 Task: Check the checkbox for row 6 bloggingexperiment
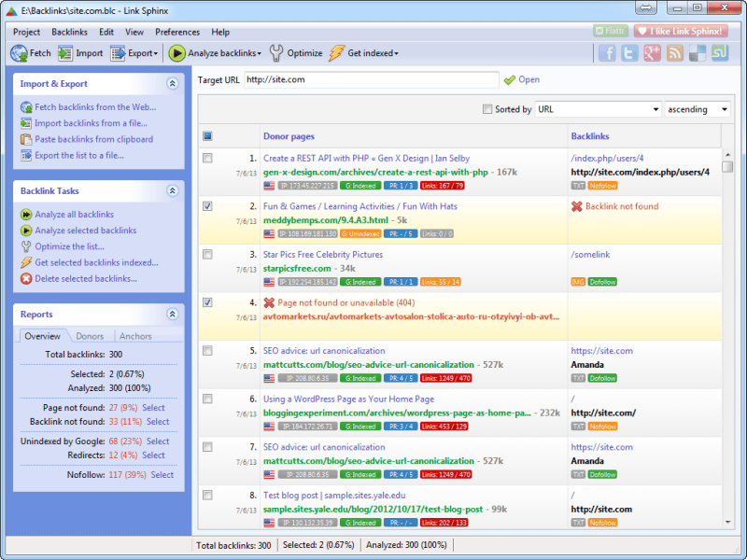tap(207, 399)
